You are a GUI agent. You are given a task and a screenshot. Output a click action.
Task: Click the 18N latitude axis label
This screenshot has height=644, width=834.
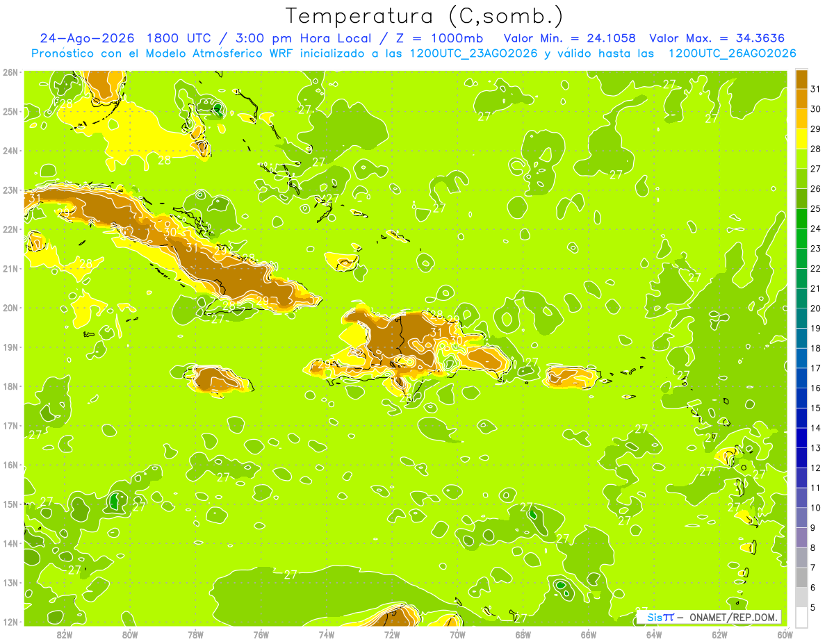point(10,386)
